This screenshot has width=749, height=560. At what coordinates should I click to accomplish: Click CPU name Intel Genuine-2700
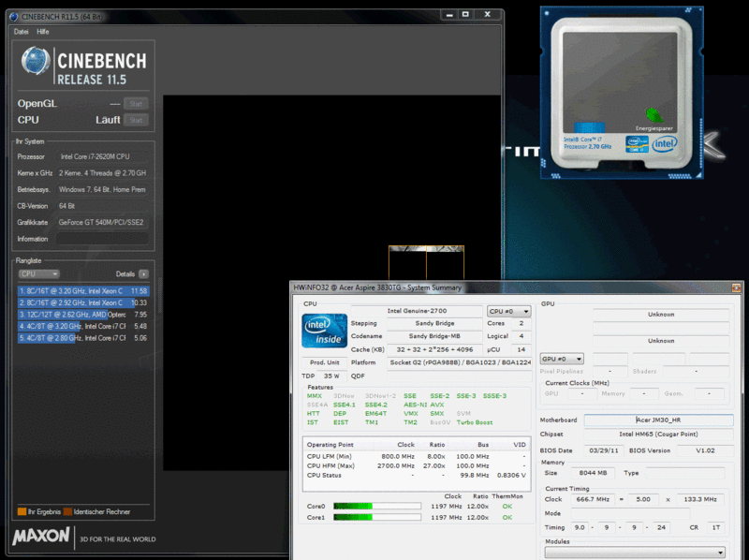(417, 311)
